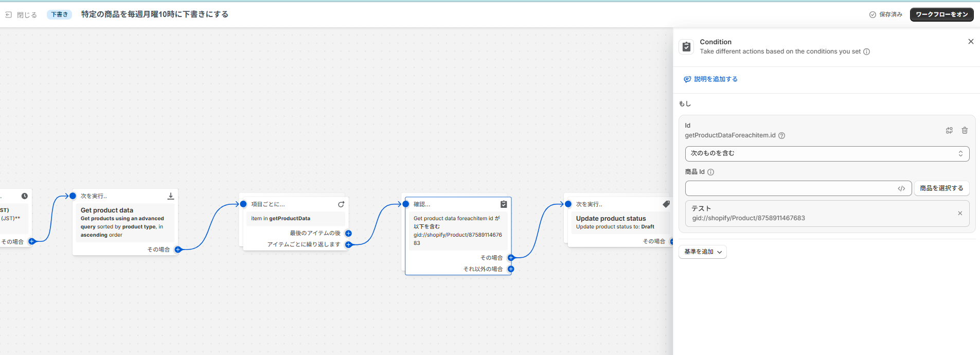This screenshot has width=980, height=355.
Task: Click plus connector beside アイテムごとに繰り返します
Action: [x=348, y=244]
